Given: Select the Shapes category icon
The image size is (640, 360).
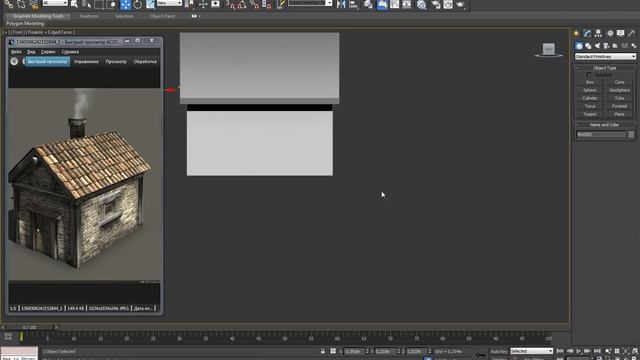Looking at the screenshot, I should [588, 46].
